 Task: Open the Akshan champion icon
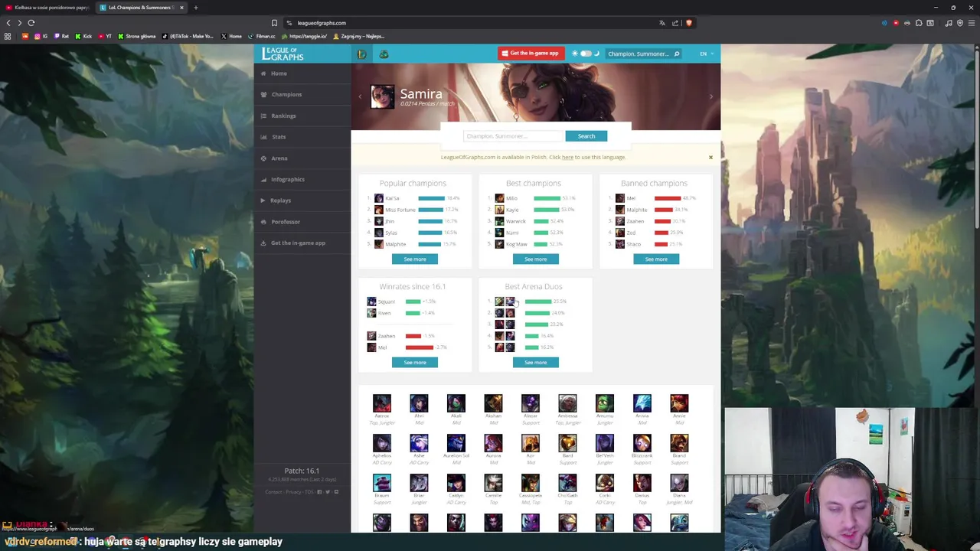(493, 403)
